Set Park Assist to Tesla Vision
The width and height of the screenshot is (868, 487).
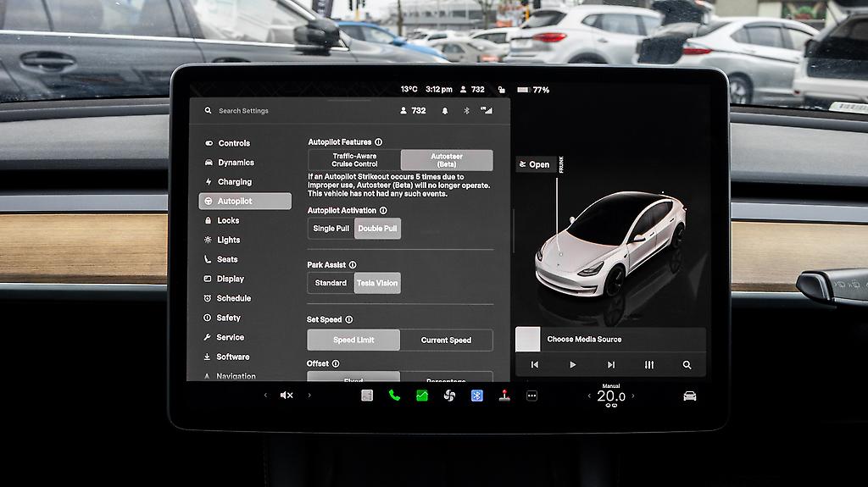coord(377,283)
